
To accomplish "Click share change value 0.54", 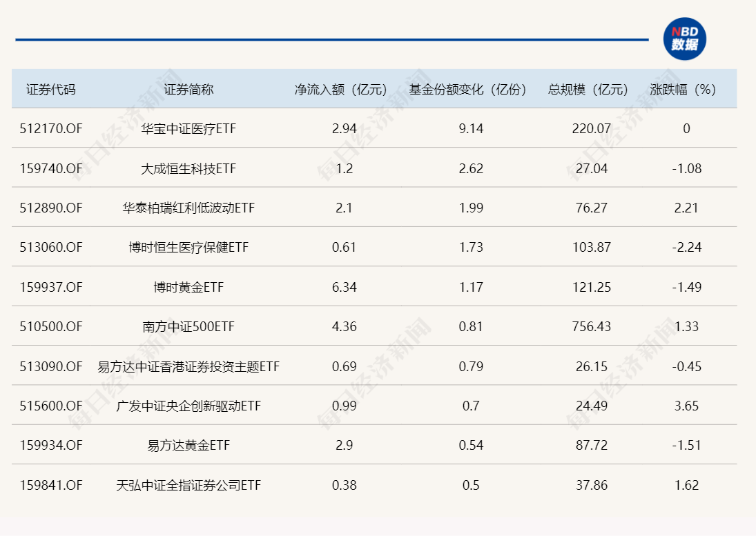I will (x=471, y=446).
